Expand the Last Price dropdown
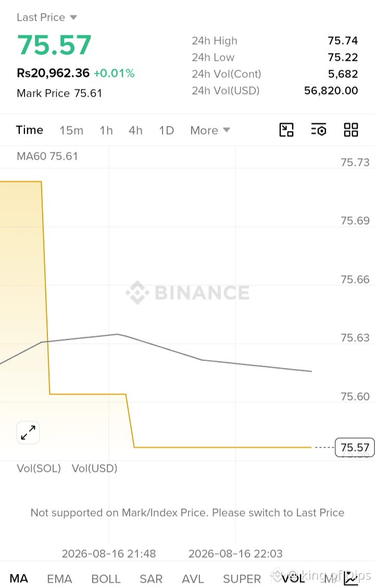375x588 pixels. [47, 17]
